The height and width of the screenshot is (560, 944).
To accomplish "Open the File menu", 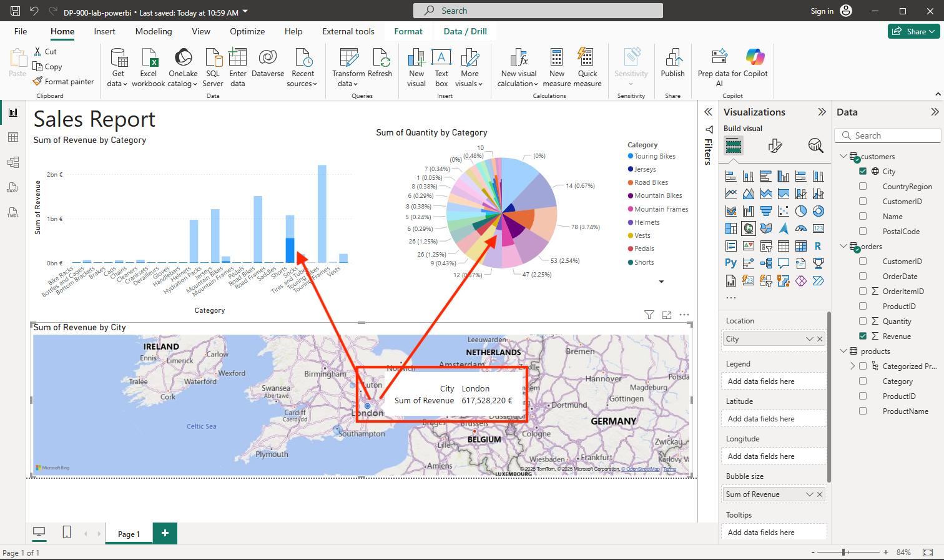I will click(21, 31).
